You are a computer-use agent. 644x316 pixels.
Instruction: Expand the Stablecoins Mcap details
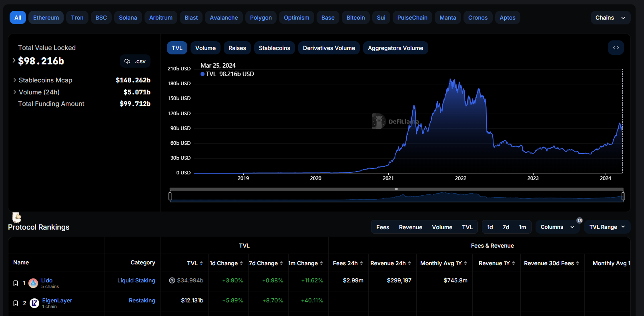[15, 80]
